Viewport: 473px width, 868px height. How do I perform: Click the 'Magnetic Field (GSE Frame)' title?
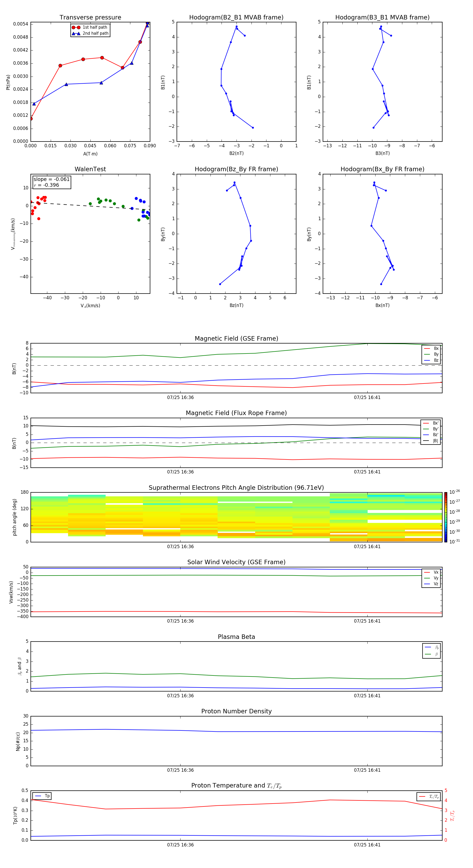tap(236, 339)
